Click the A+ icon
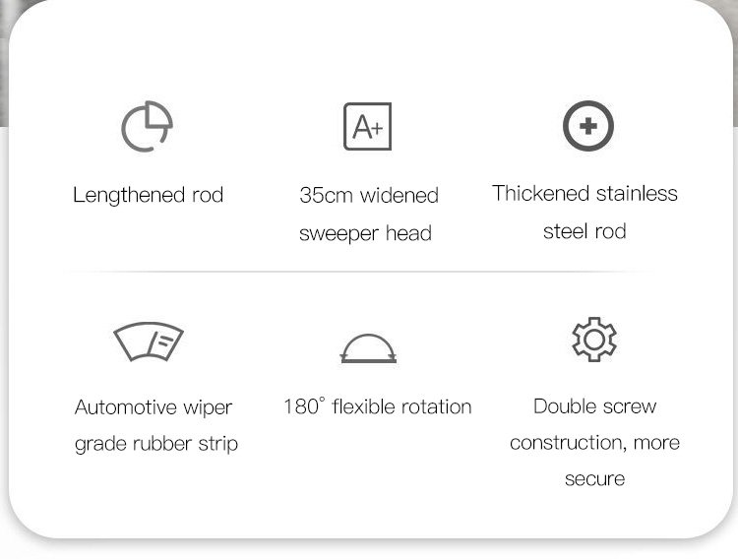This screenshot has width=738, height=560. pos(367,126)
